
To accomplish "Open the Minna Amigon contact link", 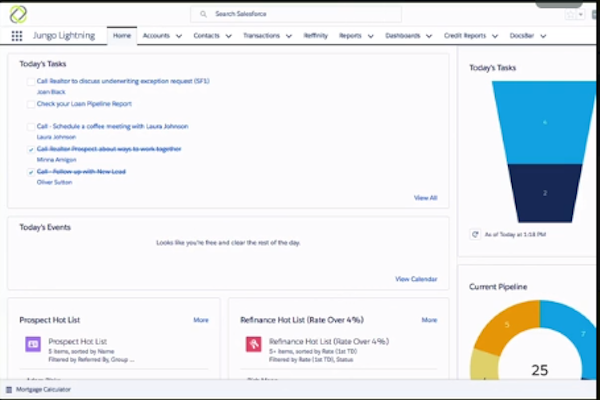I will [x=56, y=160].
